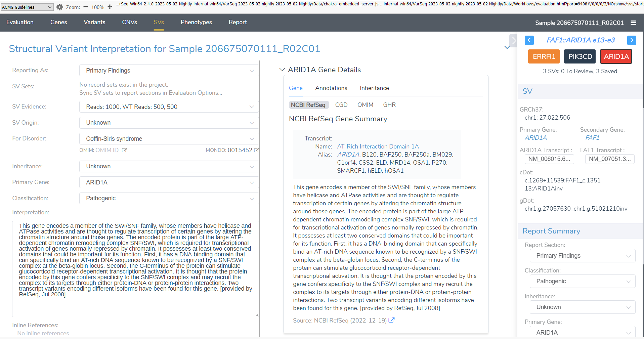
Task: Go to previous variant with left arrow
Action: [x=529, y=40]
